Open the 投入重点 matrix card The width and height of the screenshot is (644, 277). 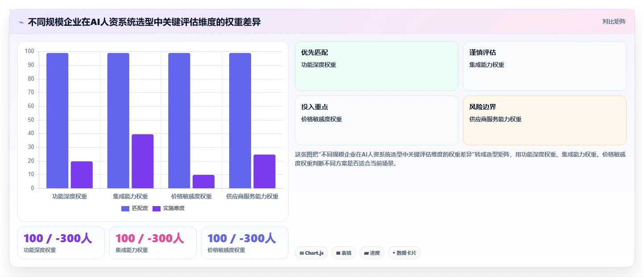376,120
